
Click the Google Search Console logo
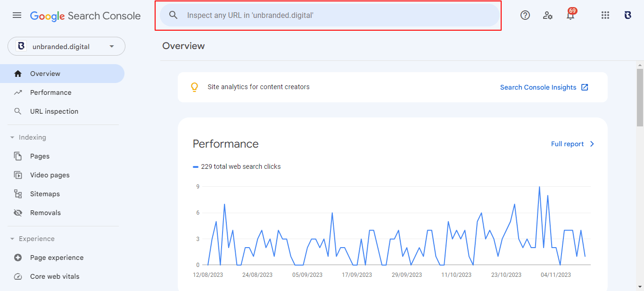[85, 16]
